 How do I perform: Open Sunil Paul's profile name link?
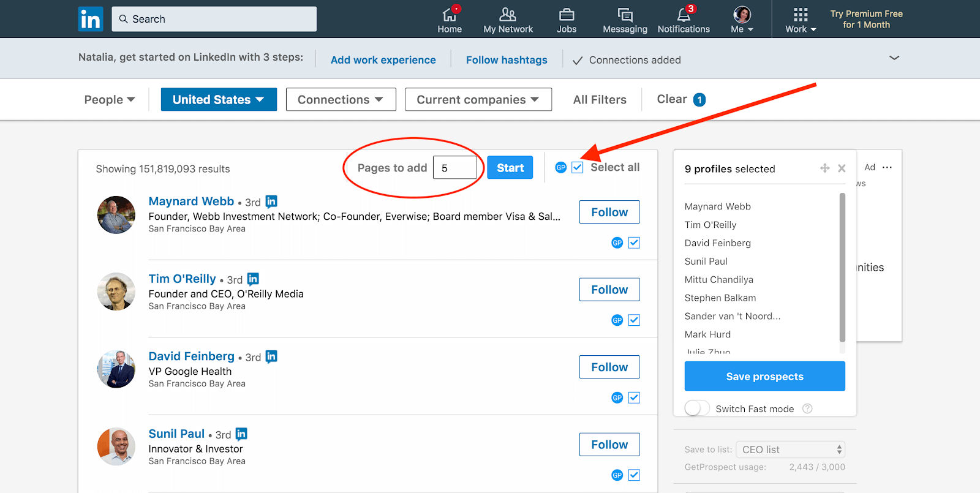click(176, 434)
